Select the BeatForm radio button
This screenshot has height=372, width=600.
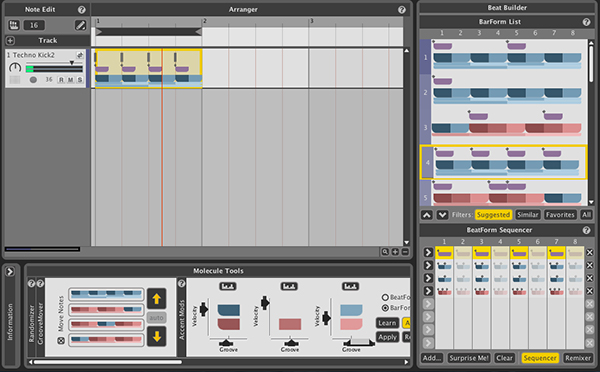(385, 297)
